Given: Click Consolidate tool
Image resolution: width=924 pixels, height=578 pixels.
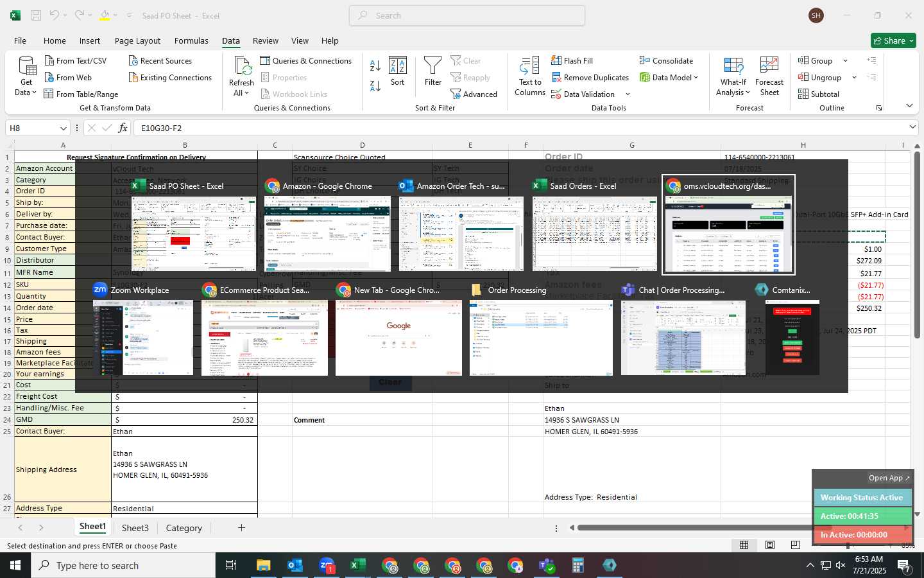Looking at the screenshot, I should click(666, 60).
